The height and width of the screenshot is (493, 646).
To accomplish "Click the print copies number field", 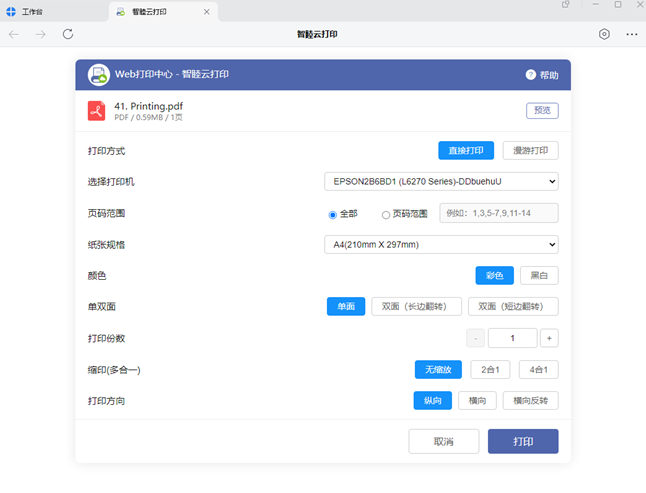I will point(513,338).
